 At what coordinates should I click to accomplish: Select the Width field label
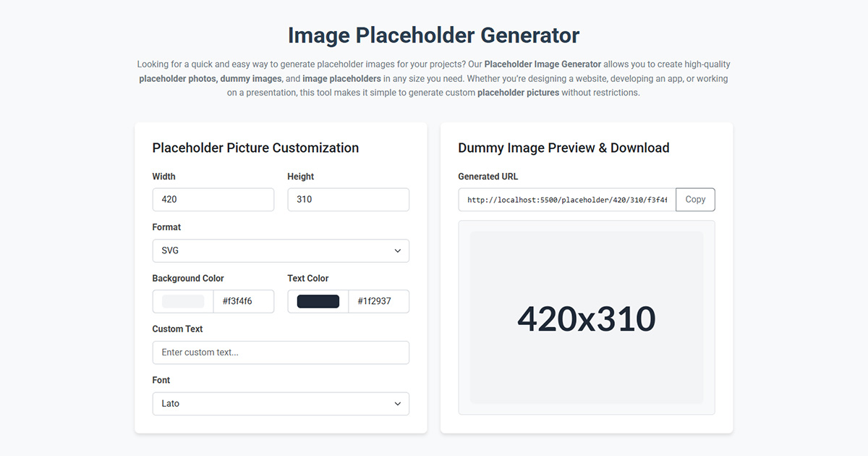click(x=163, y=176)
